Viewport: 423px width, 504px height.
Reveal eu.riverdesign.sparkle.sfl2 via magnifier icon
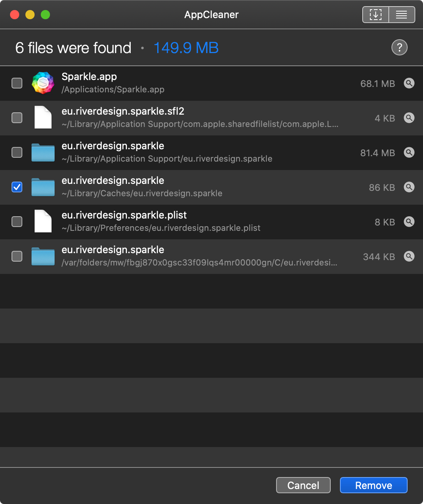pyautogui.click(x=409, y=118)
